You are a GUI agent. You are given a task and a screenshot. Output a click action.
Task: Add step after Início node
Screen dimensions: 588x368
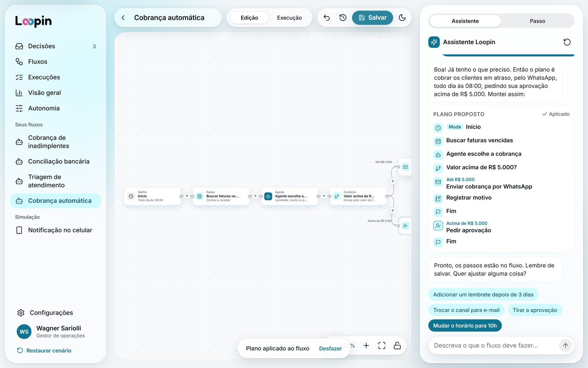187,196
